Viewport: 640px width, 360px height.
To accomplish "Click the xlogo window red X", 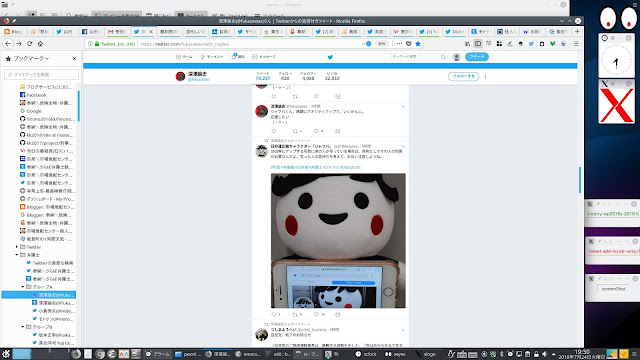I will (x=616, y=105).
